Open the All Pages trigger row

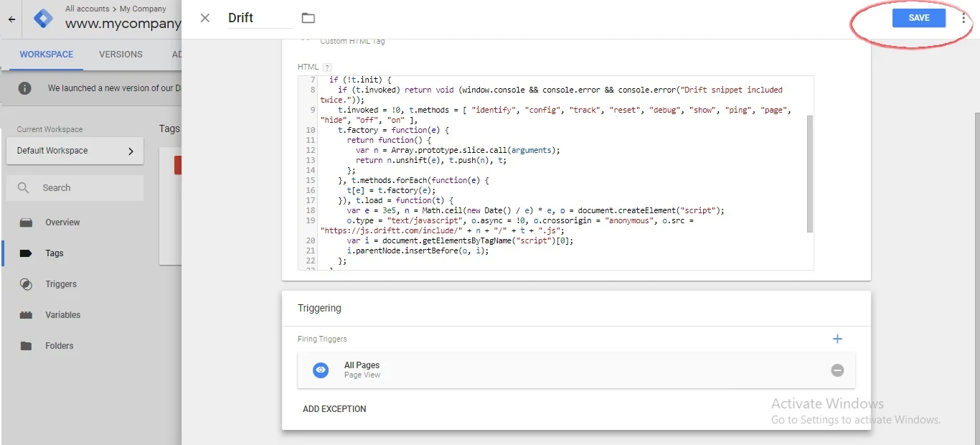tap(576, 370)
